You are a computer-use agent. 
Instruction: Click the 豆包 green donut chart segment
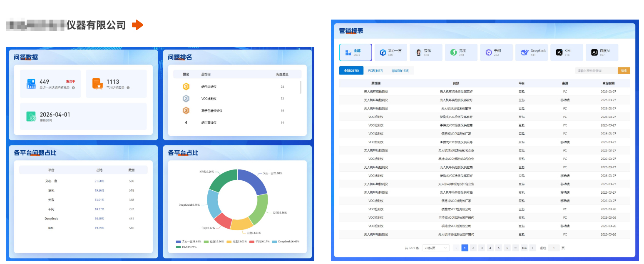click(x=259, y=209)
